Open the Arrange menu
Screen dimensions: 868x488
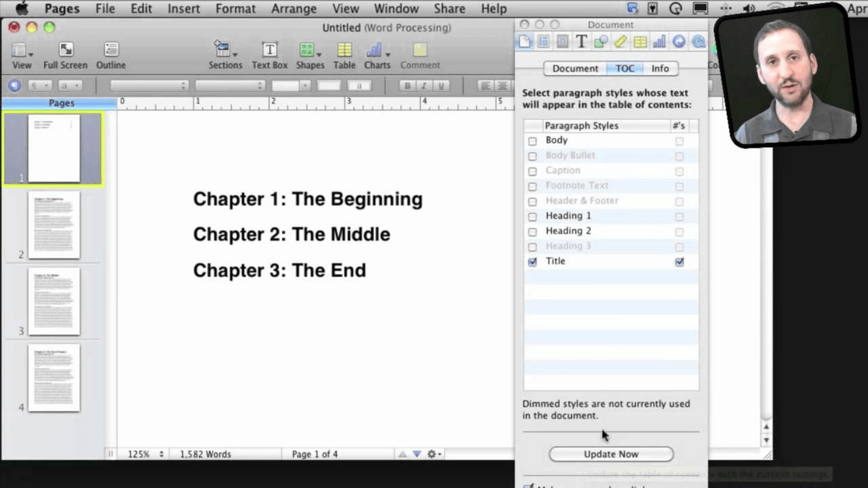pyautogui.click(x=294, y=9)
